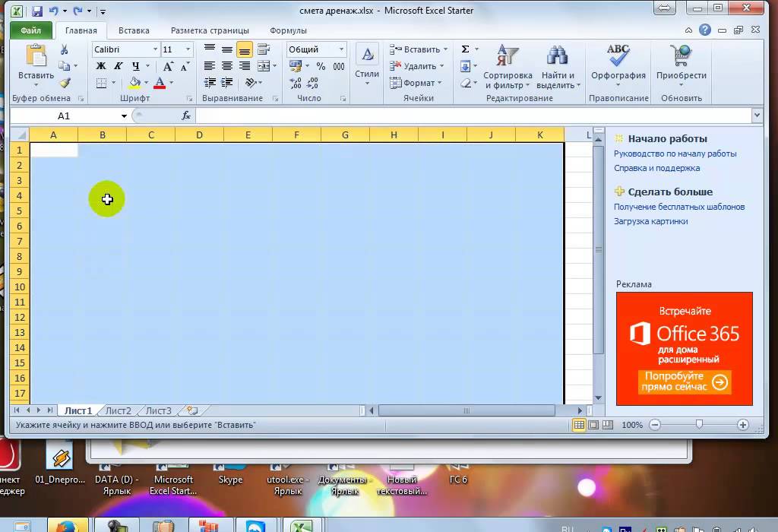Click Попробуйте прямо сейчас ad button
This screenshot has height=532, width=778.
coord(685,382)
